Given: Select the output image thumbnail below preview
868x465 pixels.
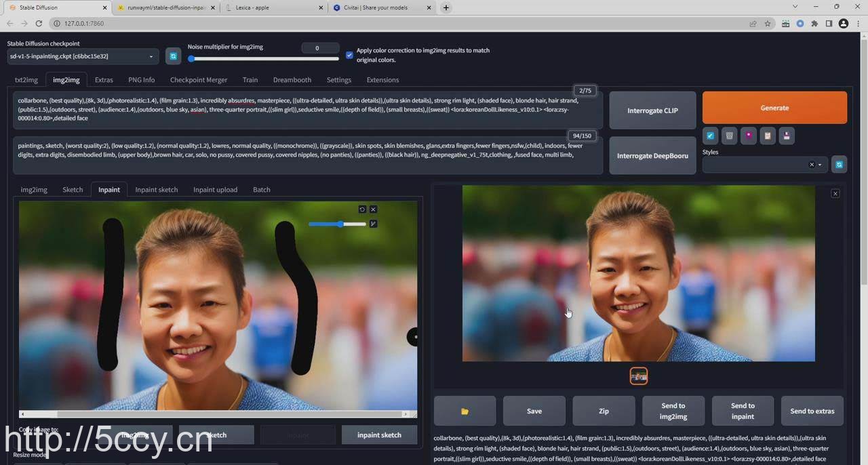Looking at the screenshot, I should pyautogui.click(x=638, y=376).
